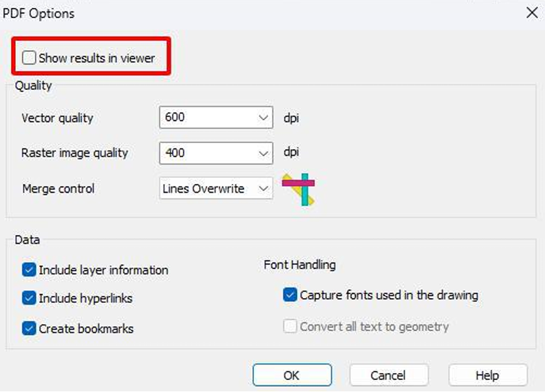
Task: Select the Lines Overwrite combo box text
Action: point(204,189)
